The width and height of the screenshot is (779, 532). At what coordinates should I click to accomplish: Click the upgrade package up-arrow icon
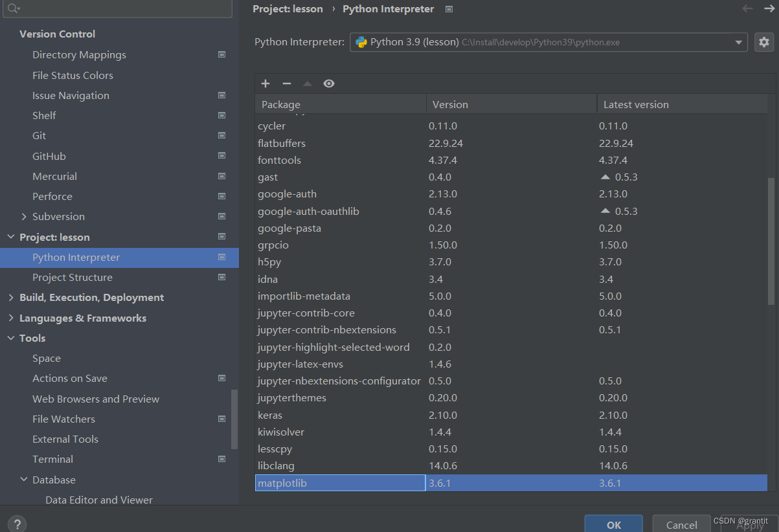pyautogui.click(x=308, y=83)
